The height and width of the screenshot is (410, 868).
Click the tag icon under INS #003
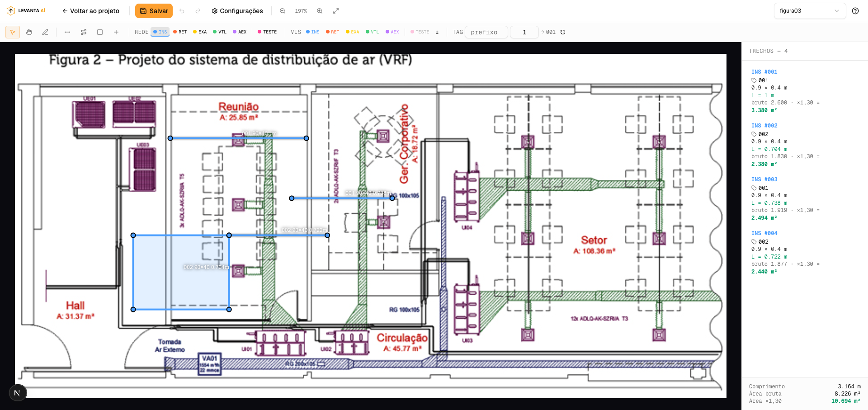(754, 188)
